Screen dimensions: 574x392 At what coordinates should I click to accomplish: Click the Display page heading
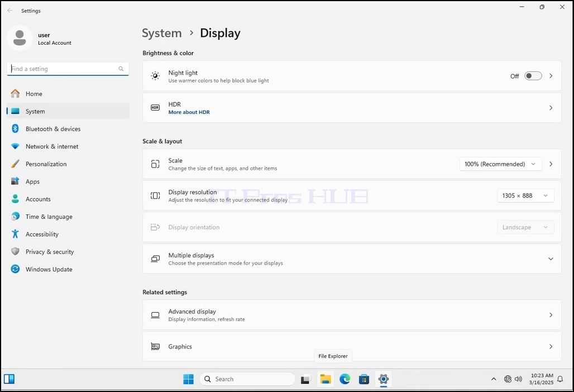pos(221,33)
